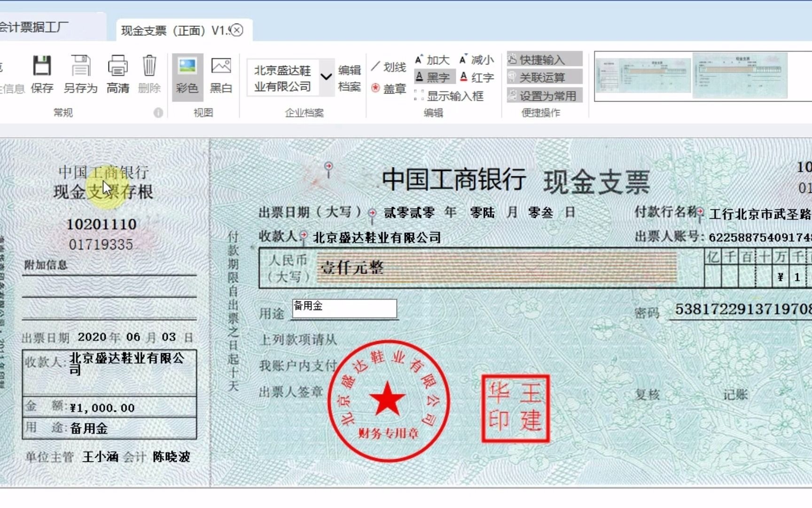Screen dimensions: 812x508
Task: Select the first cheque template thumbnail
Action: tap(644, 75)
